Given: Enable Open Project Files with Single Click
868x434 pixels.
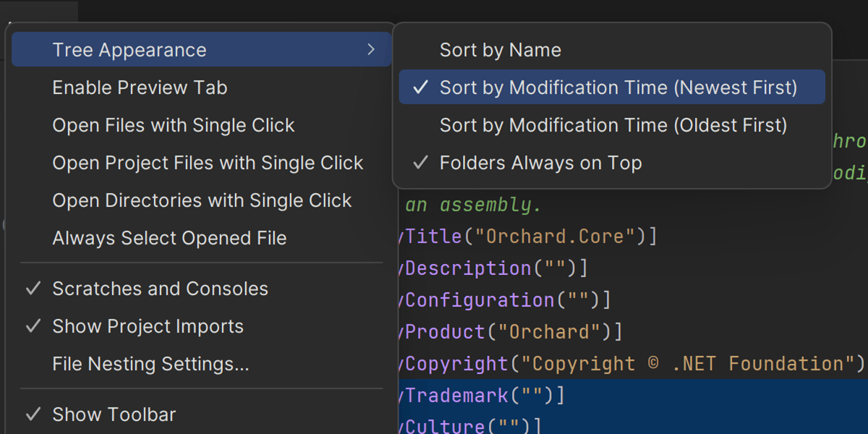Looking at the screenshot, I should pos(208,163).
